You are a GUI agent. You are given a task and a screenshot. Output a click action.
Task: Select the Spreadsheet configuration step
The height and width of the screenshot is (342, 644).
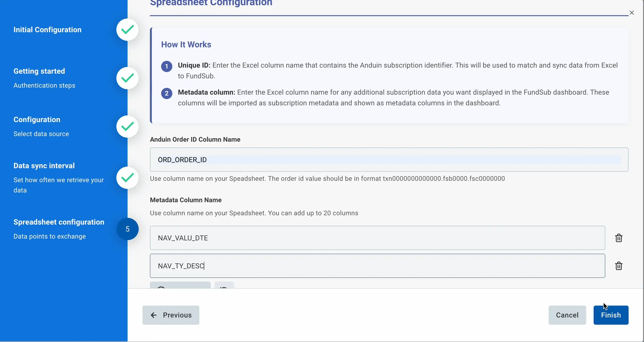coord(59,222)
